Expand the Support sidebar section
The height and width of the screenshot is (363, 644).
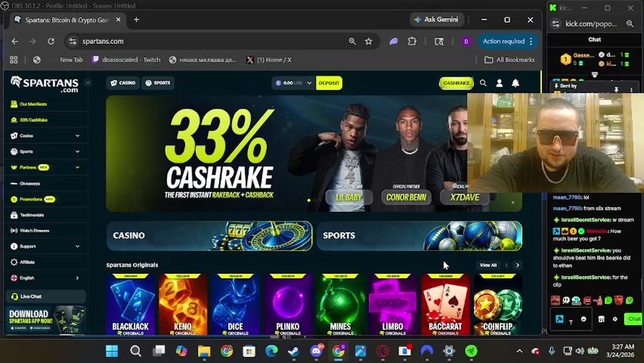coord(77,247)
